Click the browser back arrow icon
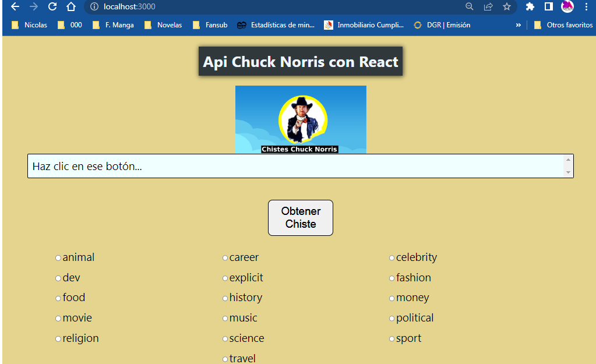The height and width of the screenshot is (364, 596). 14,7
